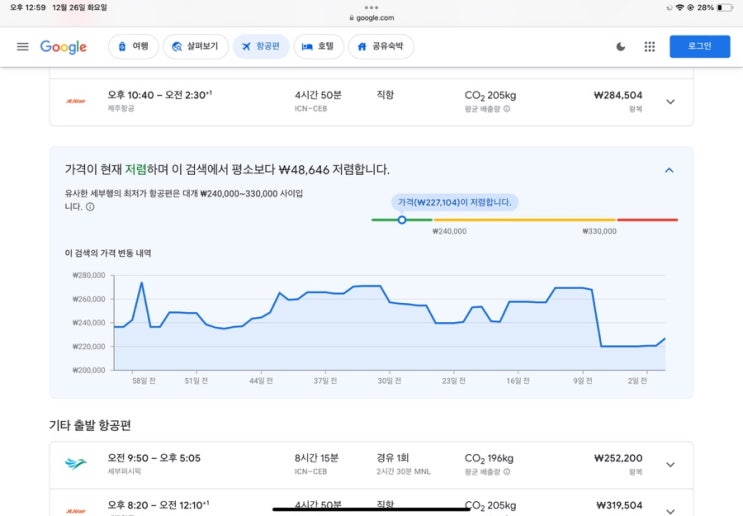The height and width of the screenshot is (516, 743).
Task: Expand the ₩252,200 Cebu Pacific flight
Action: [x=670, y=464]
